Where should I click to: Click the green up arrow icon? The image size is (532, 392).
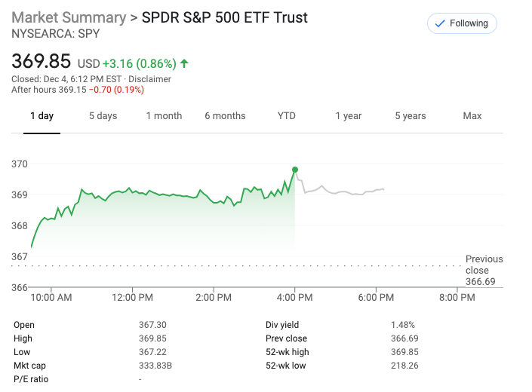pyautogui.click(x=184, y=63)
